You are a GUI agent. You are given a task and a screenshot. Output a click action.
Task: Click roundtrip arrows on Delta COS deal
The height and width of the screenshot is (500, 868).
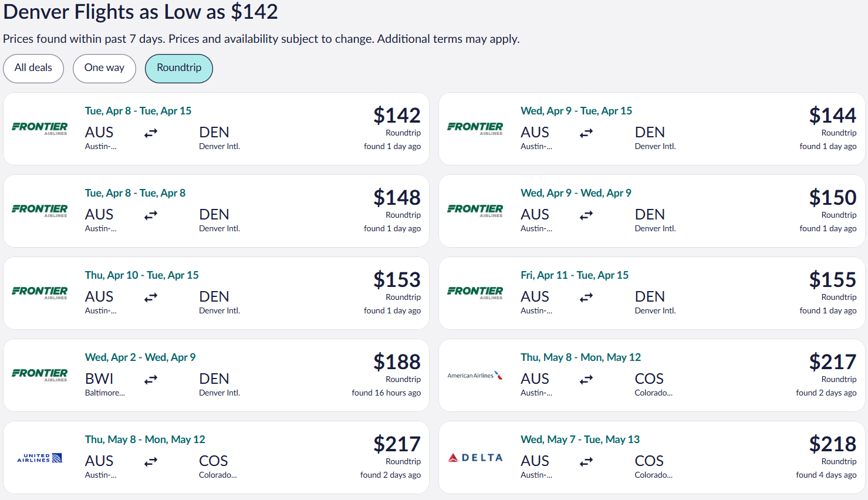click(586, 462)
